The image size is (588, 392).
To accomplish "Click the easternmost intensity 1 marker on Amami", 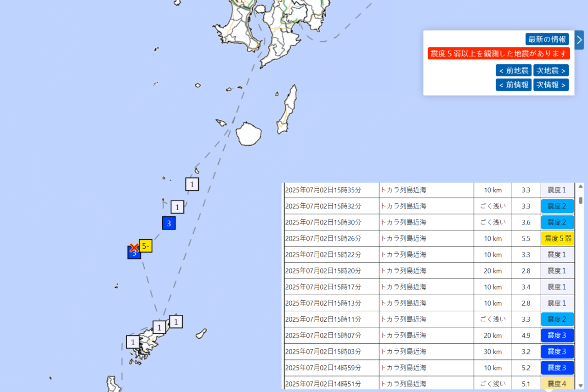I will tap(176, 321).
